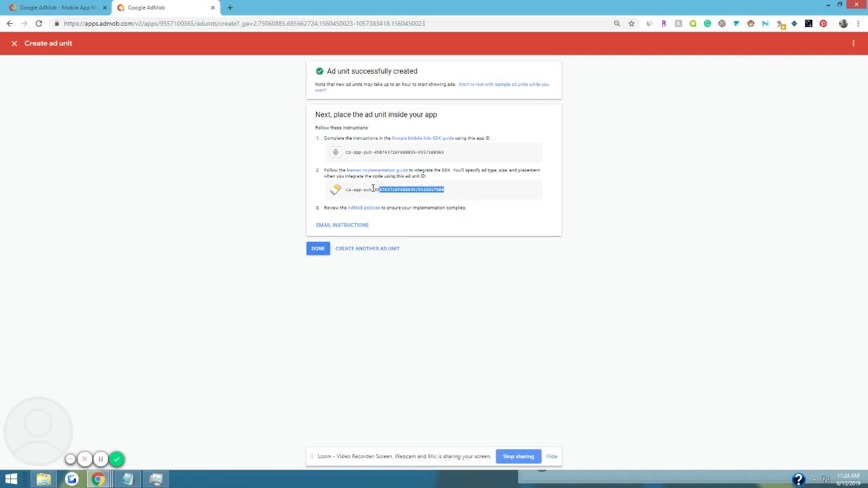Click Create Another Ad Unit
This screenshot has width=868, height=488.
368,248
